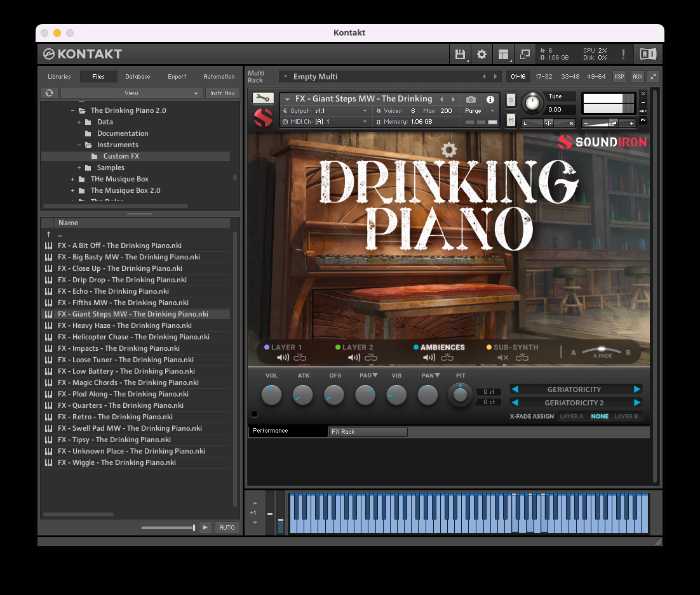The height and width of the screenshot is (595, 700).
Task: Click the Tune knob
Action: [x=532, y=102]
